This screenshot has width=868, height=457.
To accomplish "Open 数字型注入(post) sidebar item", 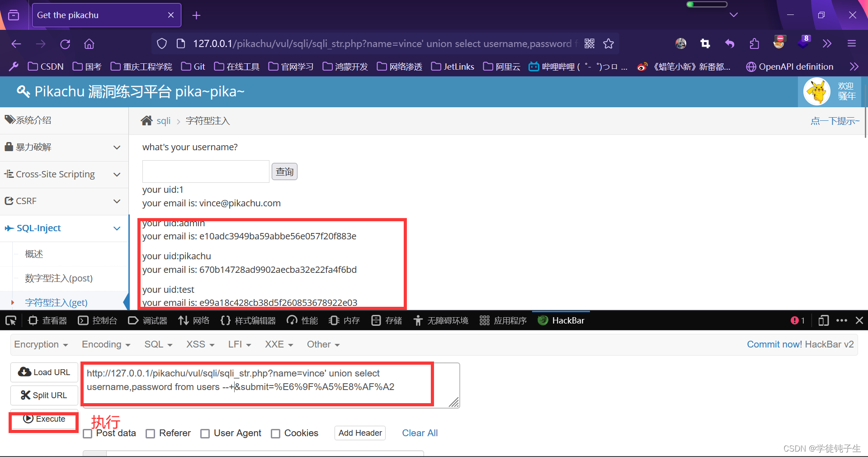I will click(x=59, y=278).
